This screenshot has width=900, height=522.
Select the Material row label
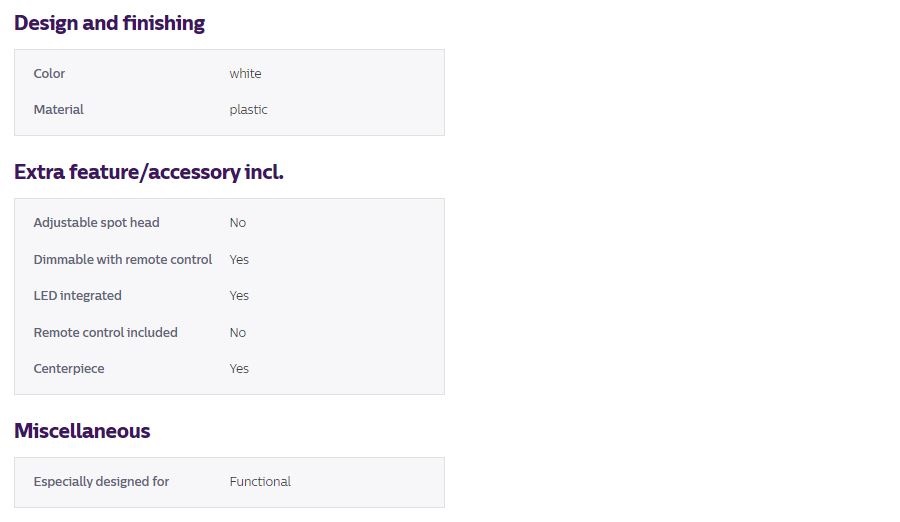(59, 110)
